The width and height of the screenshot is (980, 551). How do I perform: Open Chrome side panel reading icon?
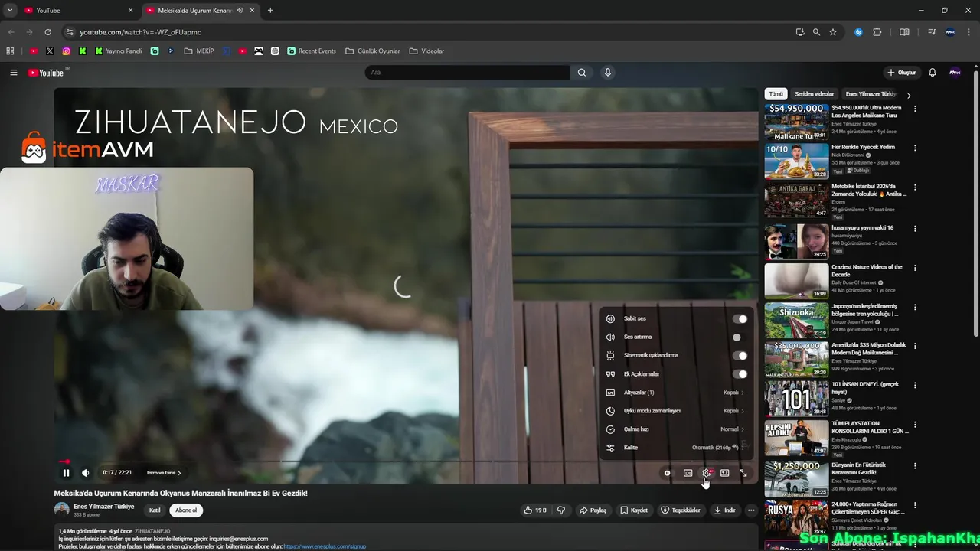pos(904,32)
